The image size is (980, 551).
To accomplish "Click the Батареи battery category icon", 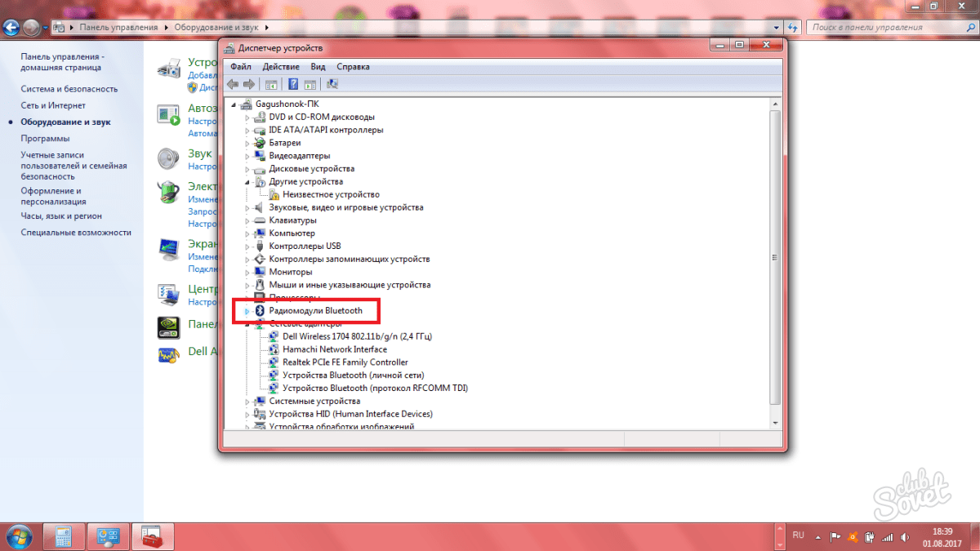I will (261, 143).
